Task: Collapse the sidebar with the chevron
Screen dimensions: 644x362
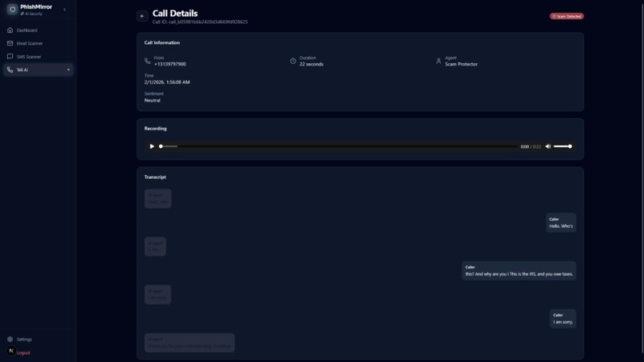Action: click(x=65, y=10)
